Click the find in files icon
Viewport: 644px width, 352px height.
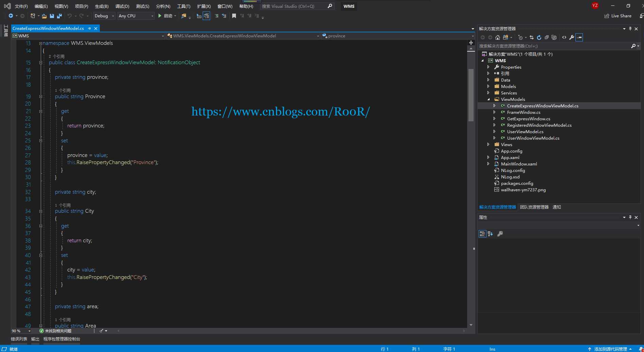click(x=184, y=16)
